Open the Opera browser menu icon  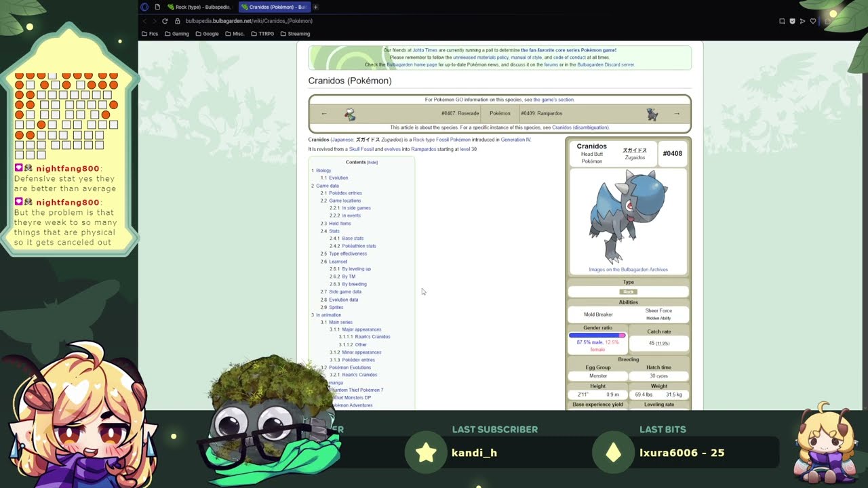[x=144, y=7]
